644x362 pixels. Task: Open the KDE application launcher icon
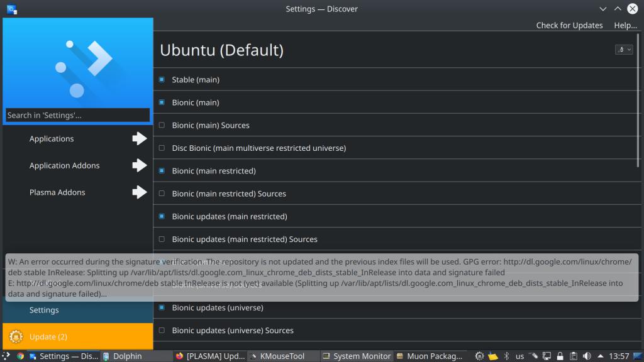6,356
